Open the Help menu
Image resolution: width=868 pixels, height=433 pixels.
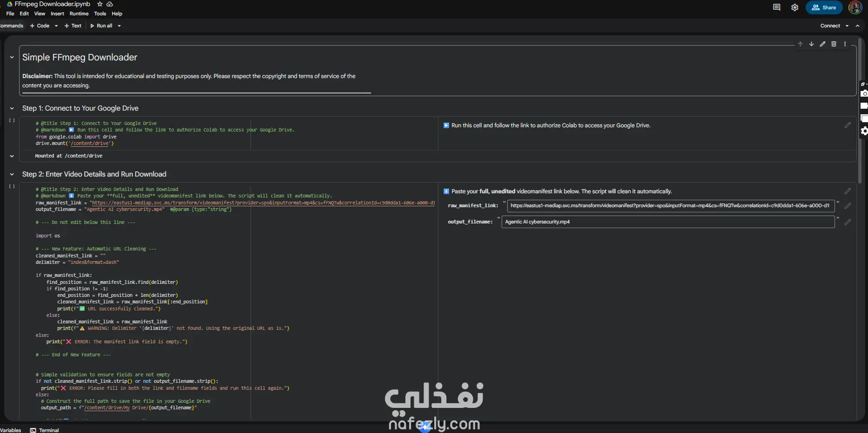pos(117,14)
